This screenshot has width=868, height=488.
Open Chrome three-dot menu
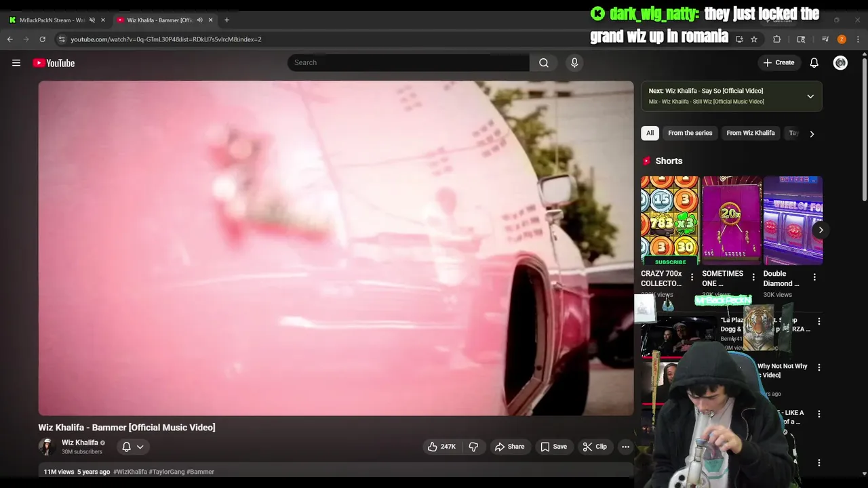(x=858, y=39)
